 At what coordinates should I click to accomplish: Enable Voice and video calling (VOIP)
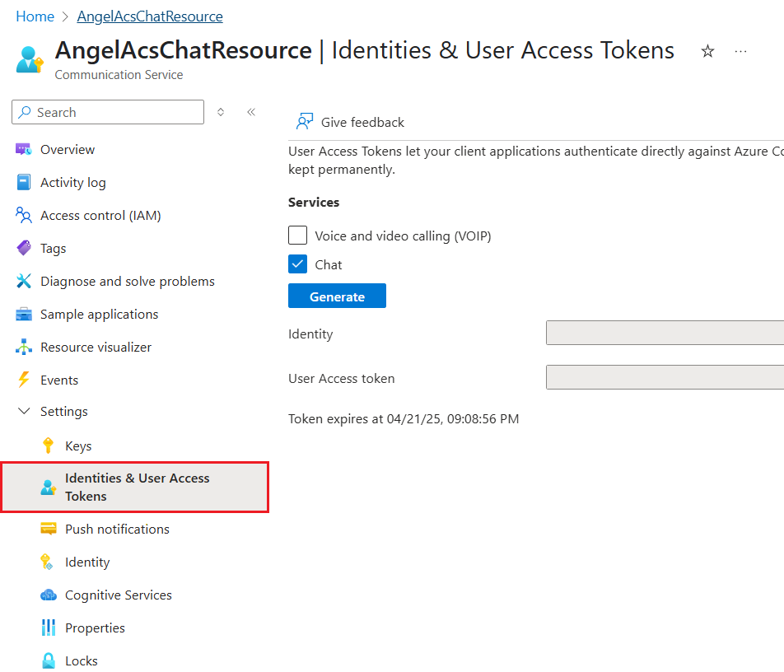[297, 235]
